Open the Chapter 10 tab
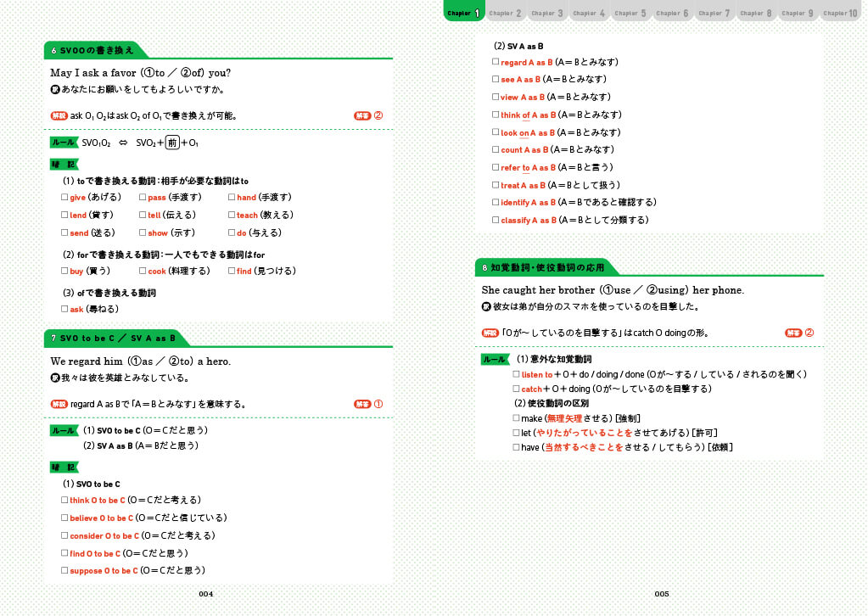Screen dimensions: 868x616 point(840,13)
